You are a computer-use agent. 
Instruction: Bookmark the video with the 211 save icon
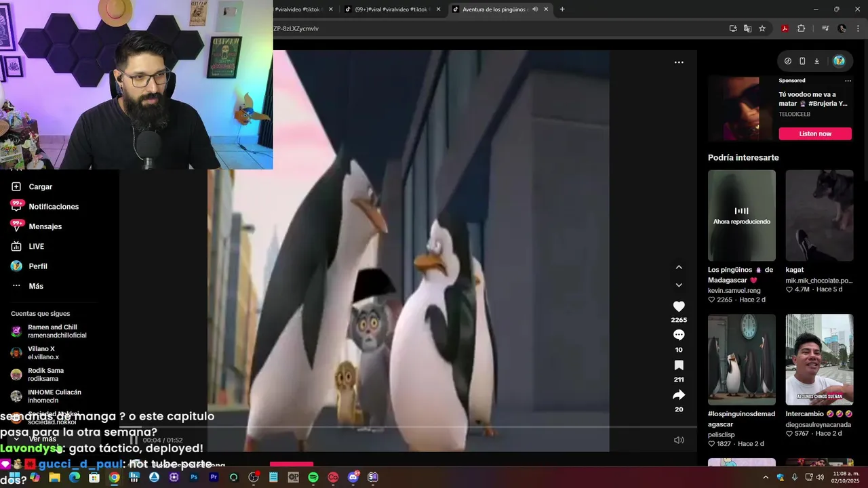click(679, 365)
